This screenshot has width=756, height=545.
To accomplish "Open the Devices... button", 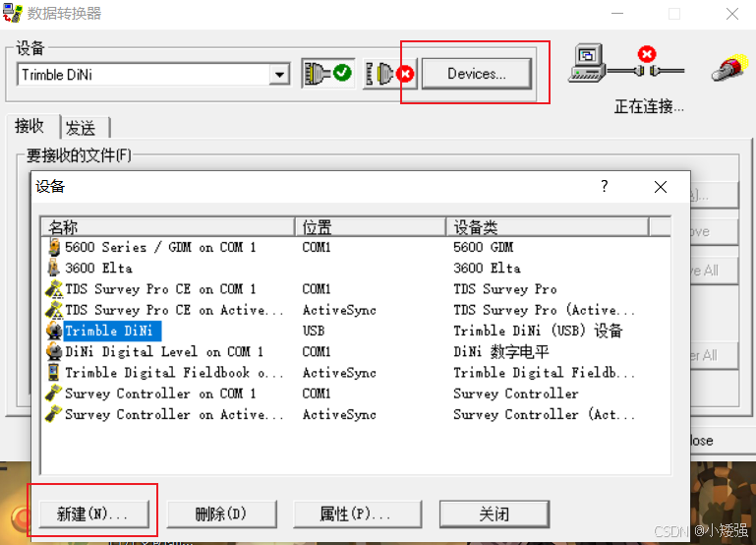I will [x=477, y=74].
